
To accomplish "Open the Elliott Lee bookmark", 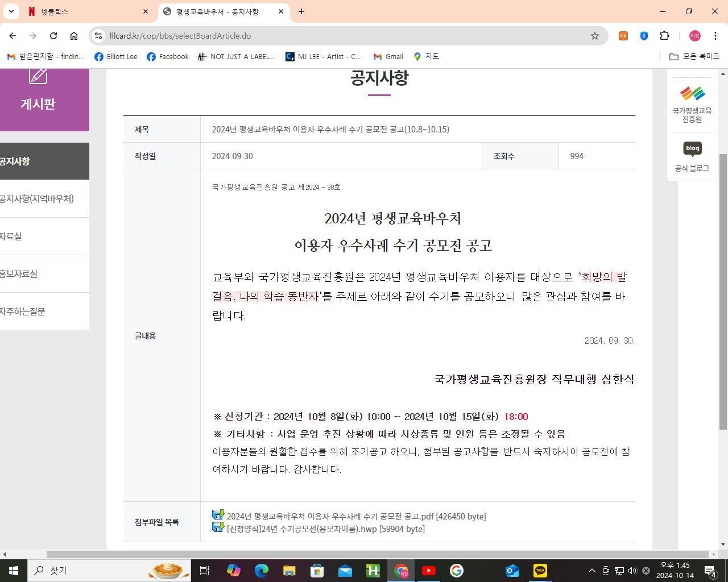I will pyautogui.click(x=116, y=56).
